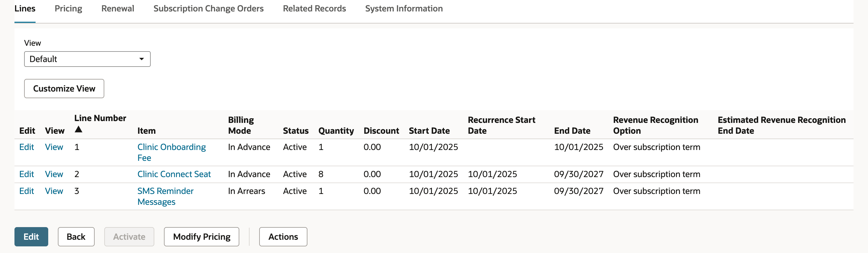Click the Start Date column header
The width and height of the screenshot is (868, 253).
(429, 131)
